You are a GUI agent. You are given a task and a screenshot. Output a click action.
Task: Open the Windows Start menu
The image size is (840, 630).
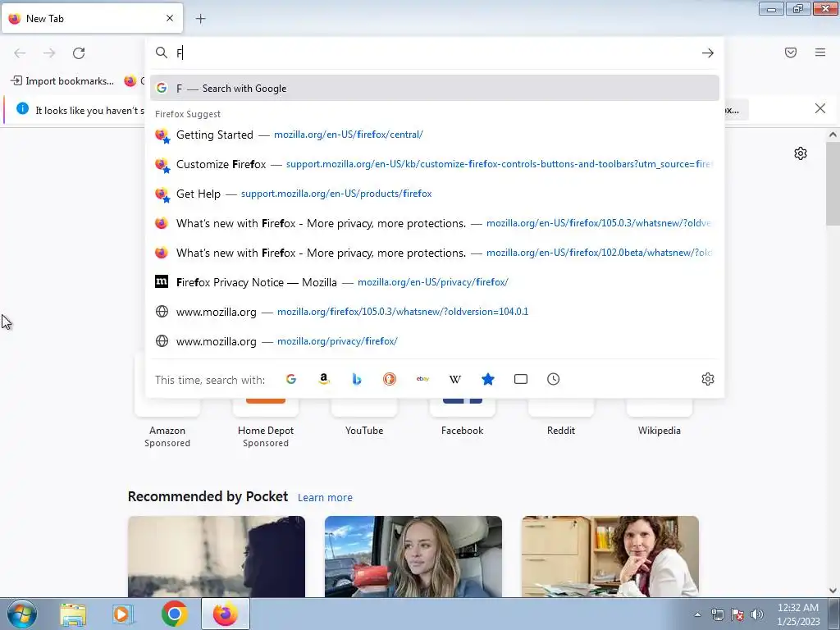click(x=22, y=614)
